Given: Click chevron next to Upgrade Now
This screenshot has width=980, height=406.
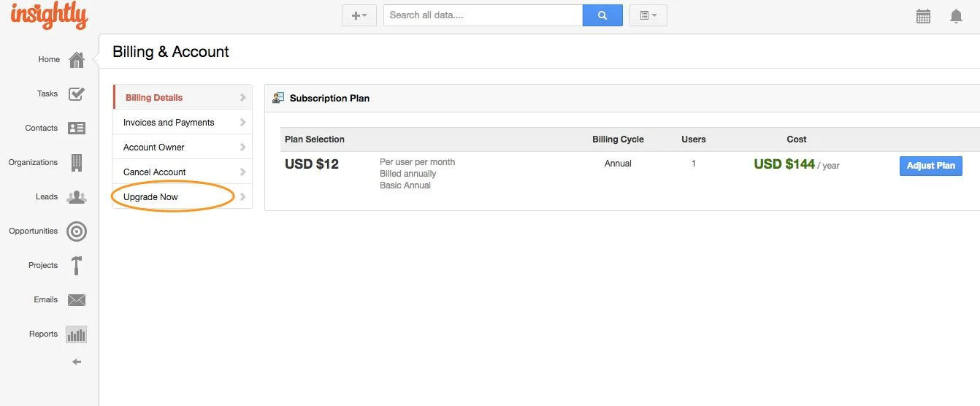Looking at the screenshot, I should (x=243, y=196).
